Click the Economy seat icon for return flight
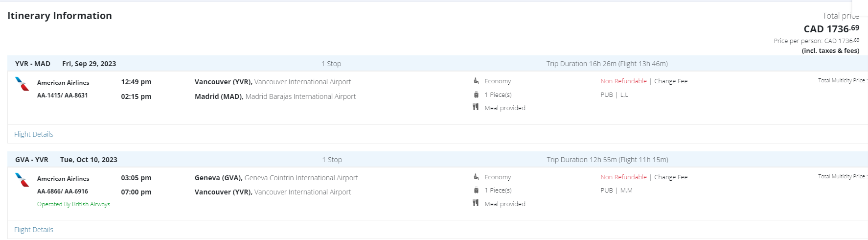Image resolution: width=868 pixels, height=240 pixels. tap(476, 177)
